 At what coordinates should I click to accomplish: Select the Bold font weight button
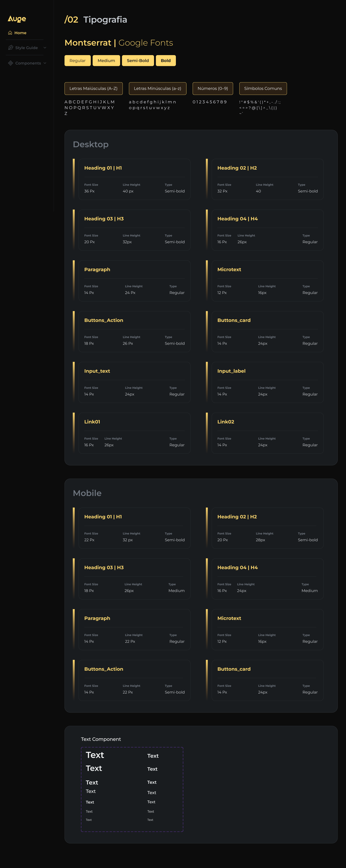point(166,61)
